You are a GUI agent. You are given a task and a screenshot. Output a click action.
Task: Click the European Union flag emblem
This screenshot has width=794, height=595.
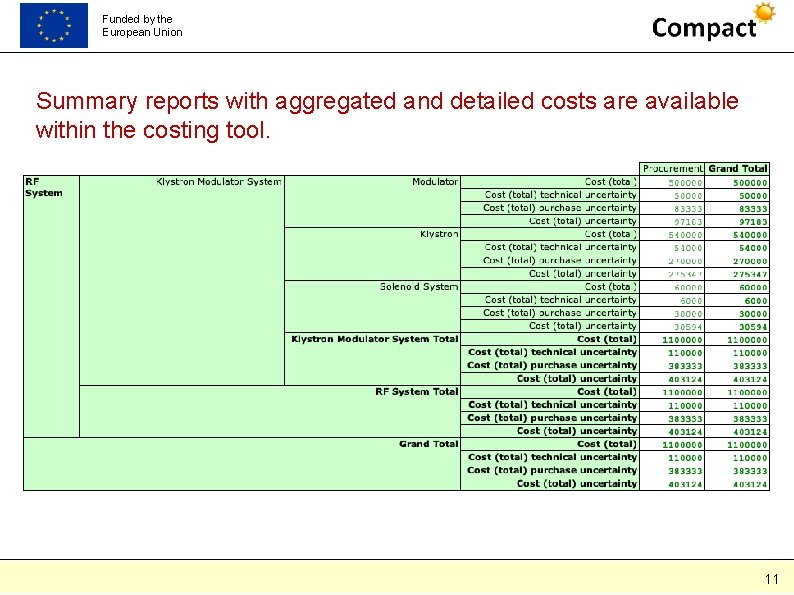tap(54, 25)
